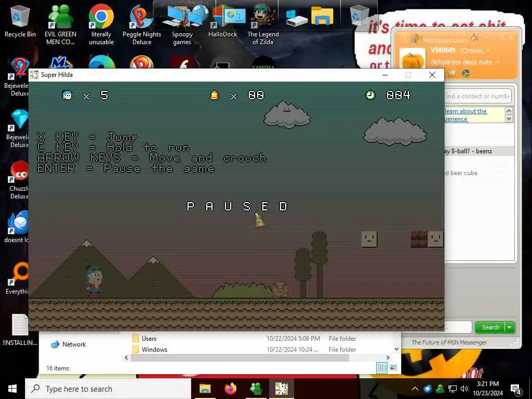
Task: Select the 'bear cube' contact row
Action: [478, 173]
